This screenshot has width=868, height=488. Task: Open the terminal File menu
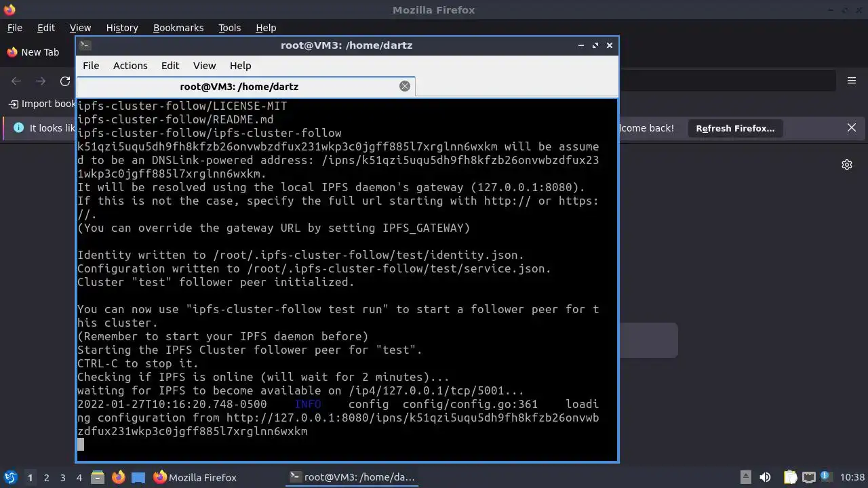pos(91,66)
